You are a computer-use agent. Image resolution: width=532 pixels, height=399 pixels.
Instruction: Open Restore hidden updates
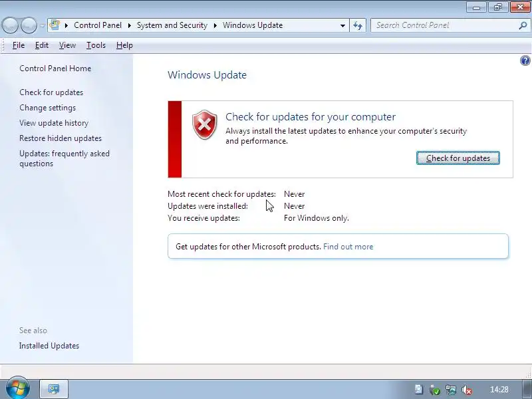click(61, 138)
